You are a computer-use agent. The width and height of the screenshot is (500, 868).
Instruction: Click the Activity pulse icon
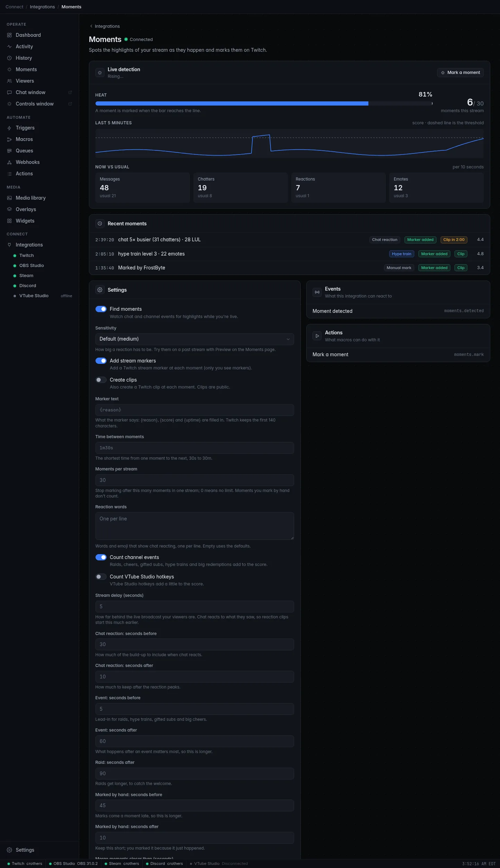tap(9, 47)
